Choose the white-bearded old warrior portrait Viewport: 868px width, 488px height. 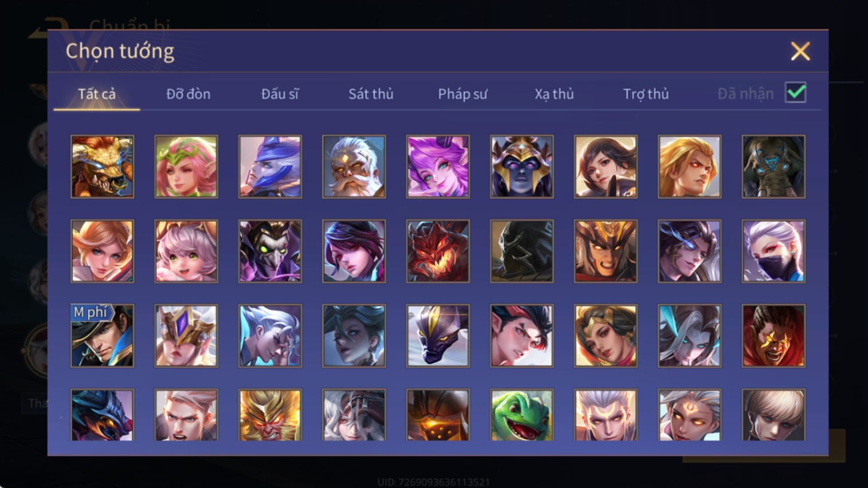click(354, 167)
